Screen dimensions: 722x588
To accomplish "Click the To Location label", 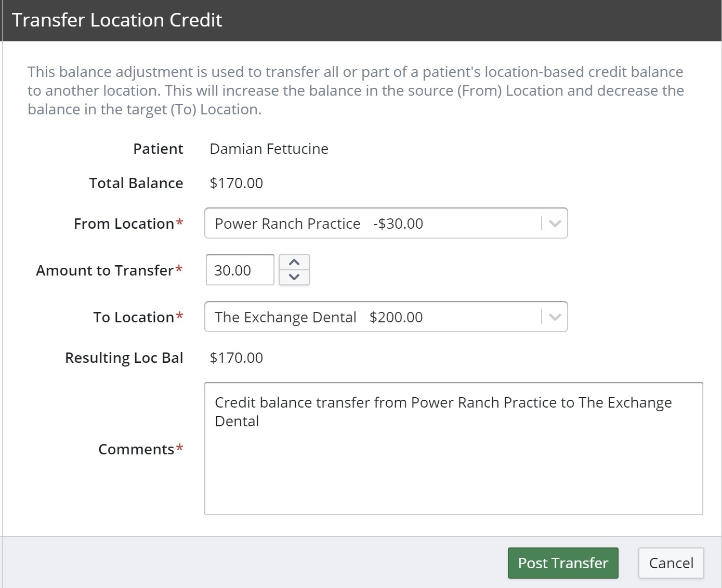I will 134,318.
